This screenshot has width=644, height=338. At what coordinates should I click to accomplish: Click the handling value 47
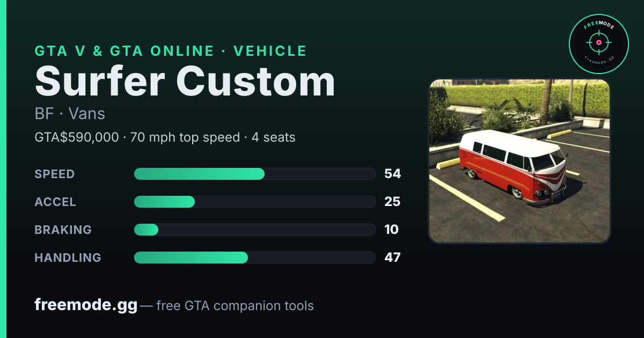pos(392,258)
